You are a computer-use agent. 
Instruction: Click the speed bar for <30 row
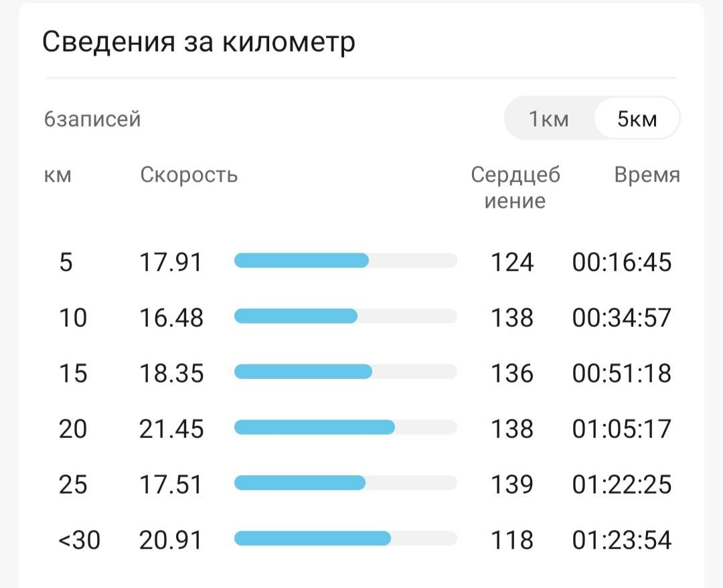pyautogui.click(x=345, y=538)
